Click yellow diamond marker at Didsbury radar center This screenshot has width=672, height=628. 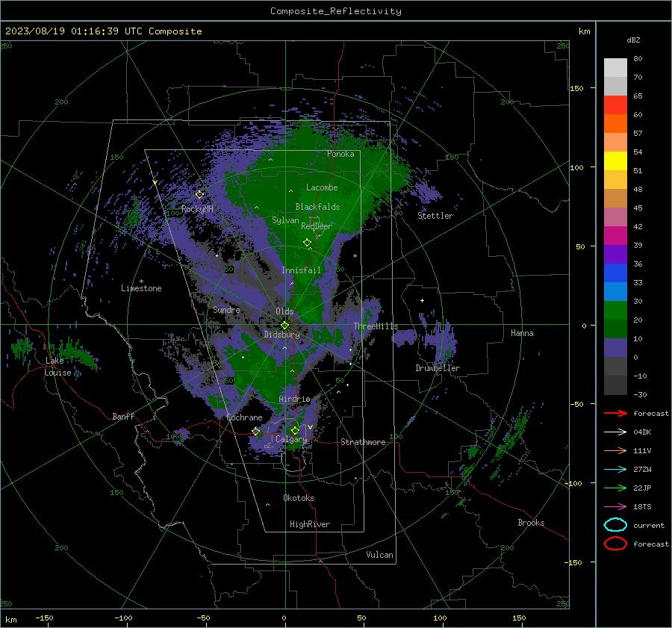(284, 326)
